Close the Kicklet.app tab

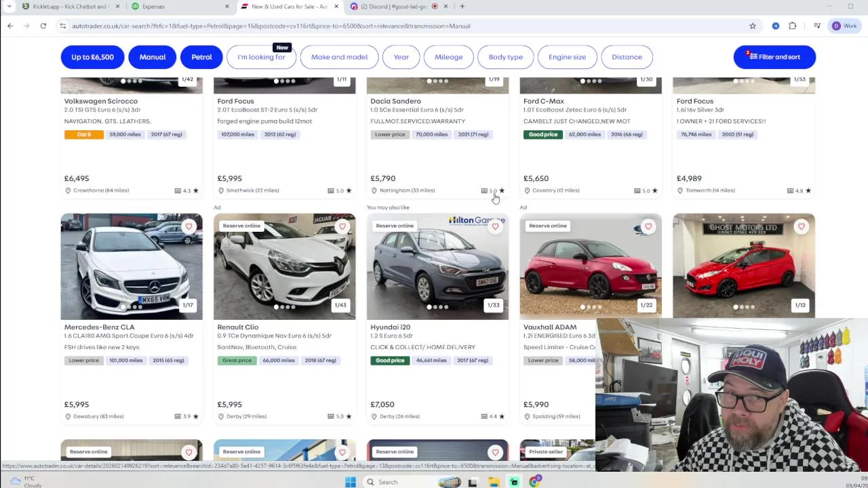117,7
